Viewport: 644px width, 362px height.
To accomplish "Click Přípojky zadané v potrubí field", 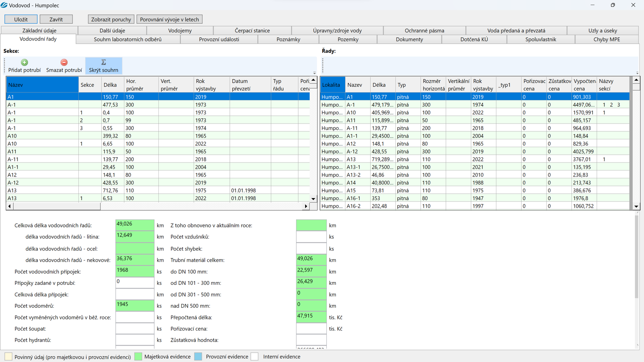I will pyautogui.click(x=135, y=283).
